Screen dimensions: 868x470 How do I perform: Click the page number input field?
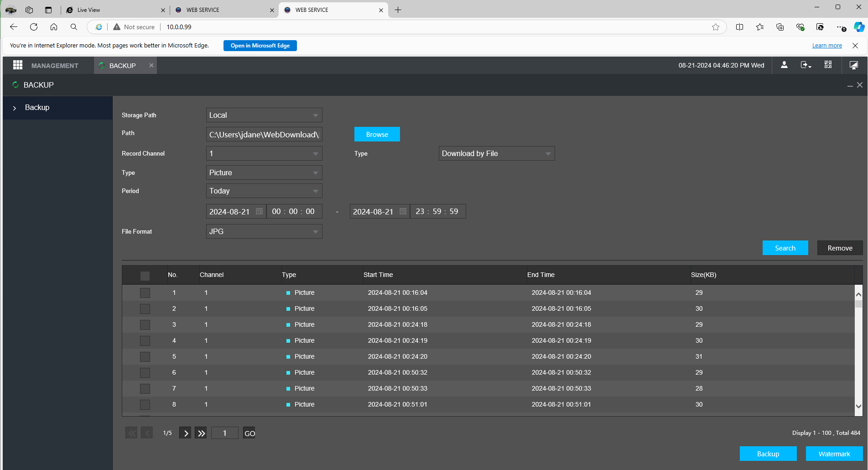tap(225, 433)
